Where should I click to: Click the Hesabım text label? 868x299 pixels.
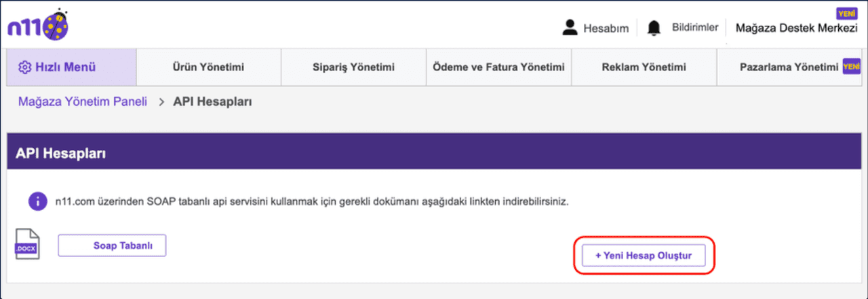pos(606,28)
